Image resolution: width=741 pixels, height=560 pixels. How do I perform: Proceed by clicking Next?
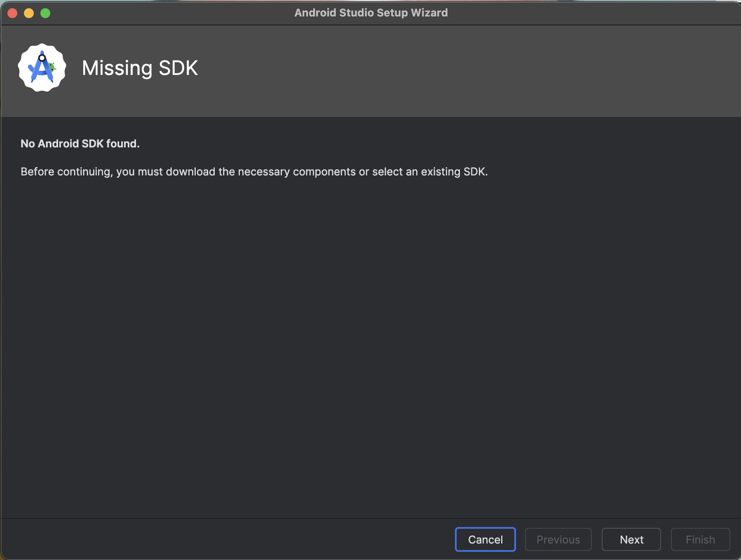631,539
